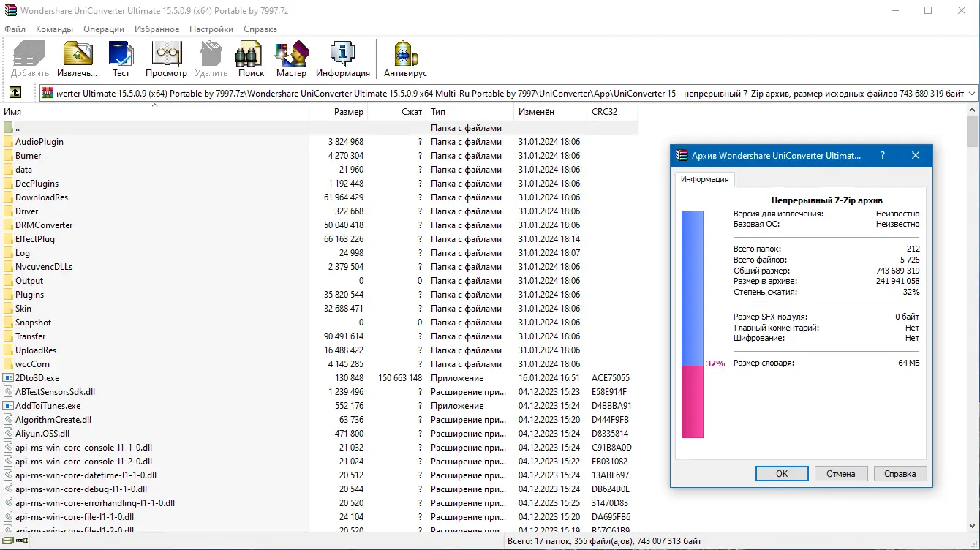Click the DRMConverter folder icon
This screenshot has width=980, height=550.
tap(8, 225)
